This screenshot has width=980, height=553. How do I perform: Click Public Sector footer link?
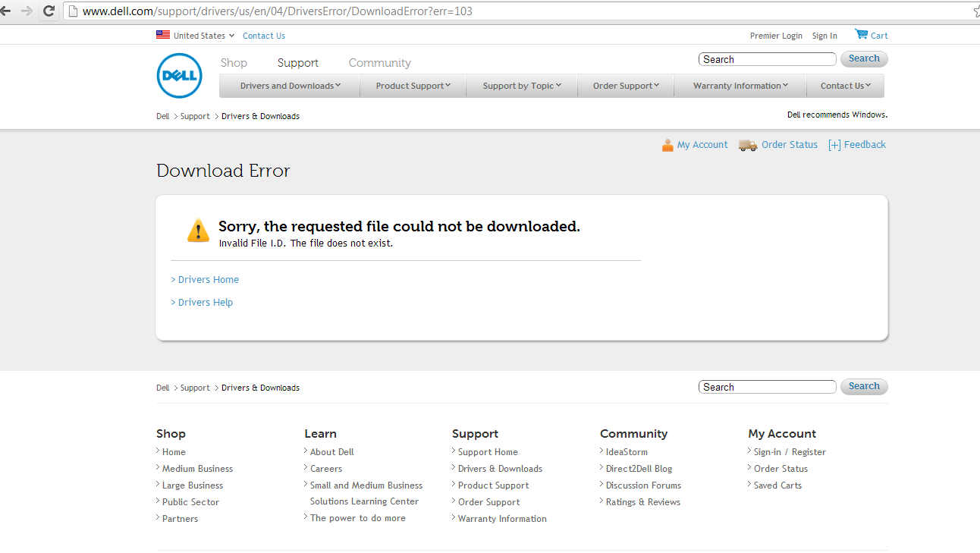pos(190,502)
